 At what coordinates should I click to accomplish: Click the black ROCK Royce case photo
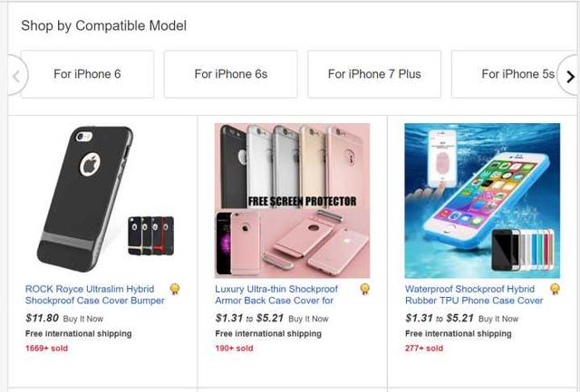click(85, 199)
